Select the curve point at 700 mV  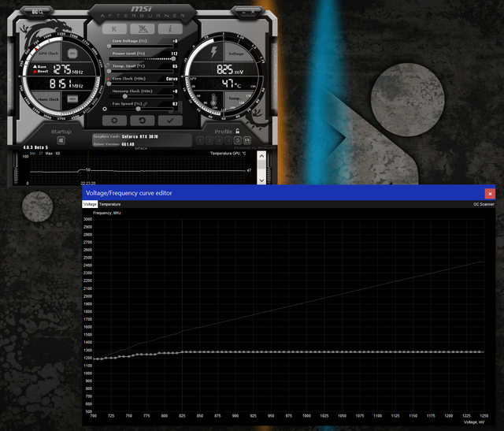pos(94,359)
